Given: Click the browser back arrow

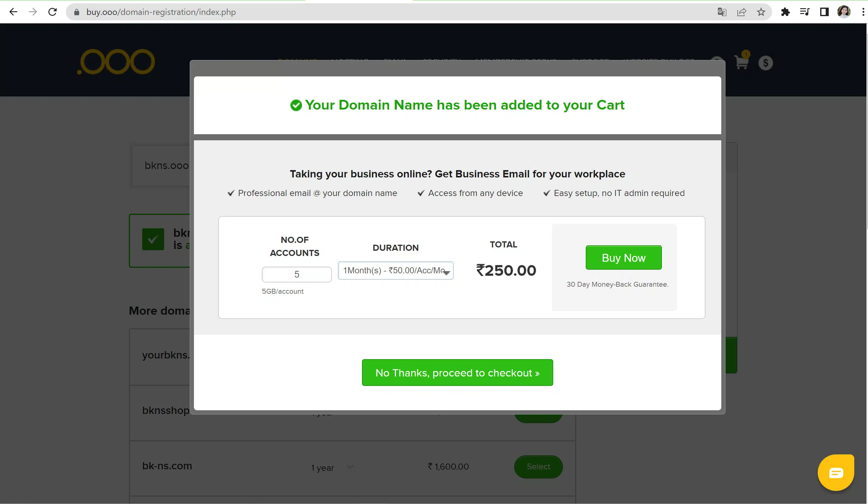Looking at the screenshot, I should 13,12.
